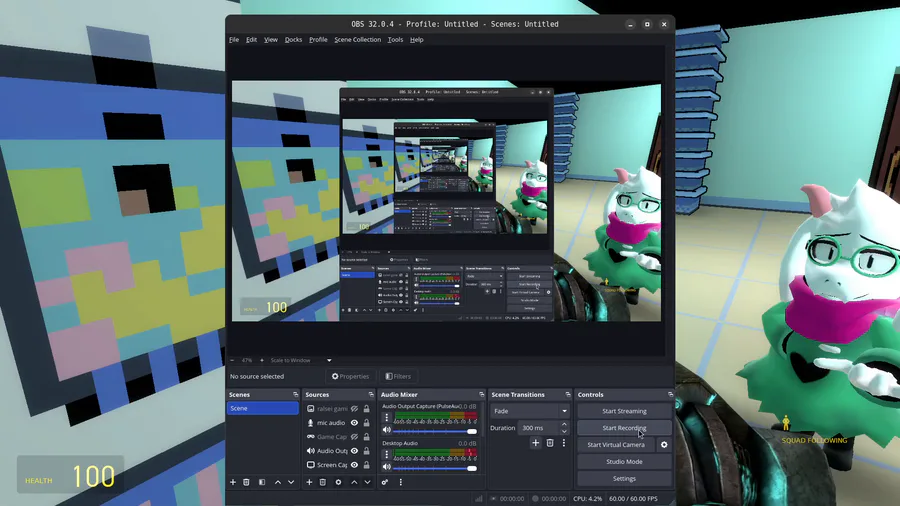
Task: Pop out the Sources dock
Action: click(x=371, y=395)
